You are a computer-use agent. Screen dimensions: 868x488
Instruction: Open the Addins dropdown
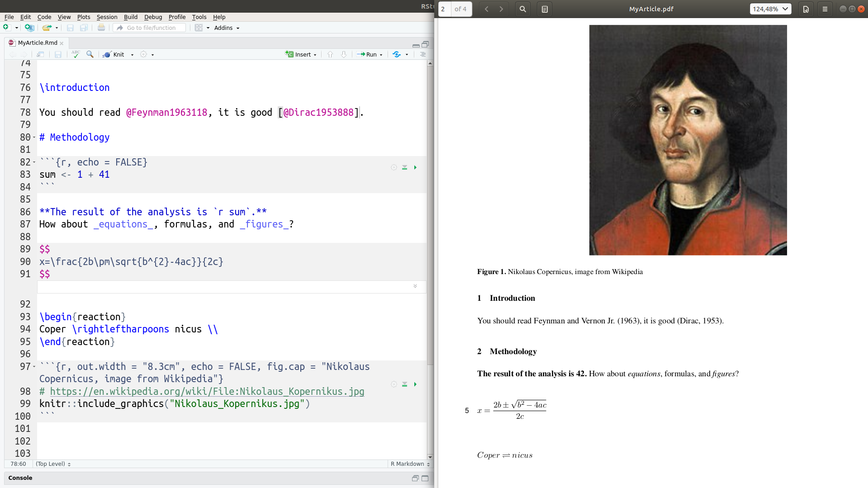pyautogui.click(x=227, y=28)
